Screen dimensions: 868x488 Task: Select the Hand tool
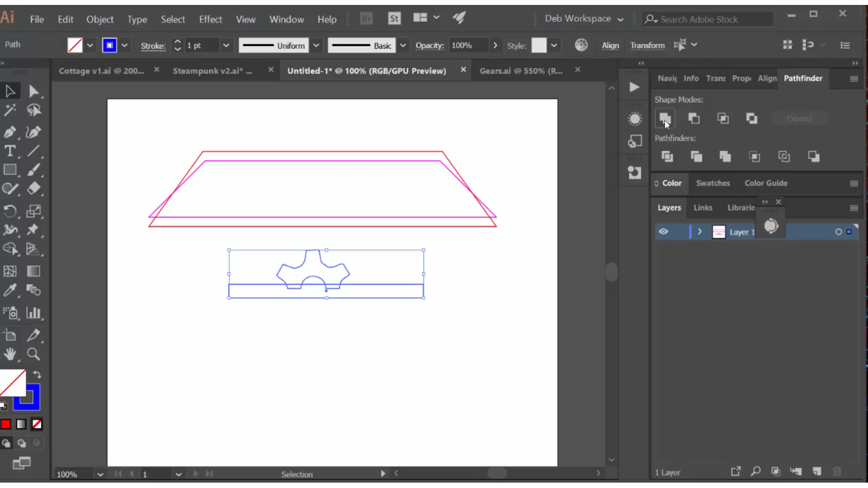[10, 354]
